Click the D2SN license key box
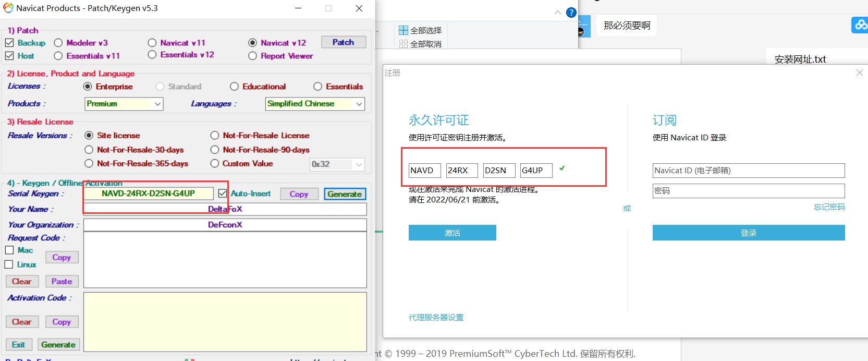 pos(499,171)
